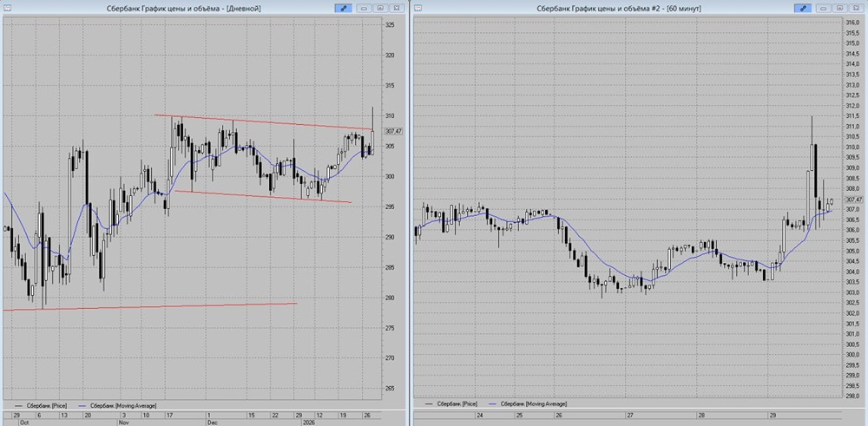
Task: Select the 307,47 price tag on the daily chart
Action: 392,131
